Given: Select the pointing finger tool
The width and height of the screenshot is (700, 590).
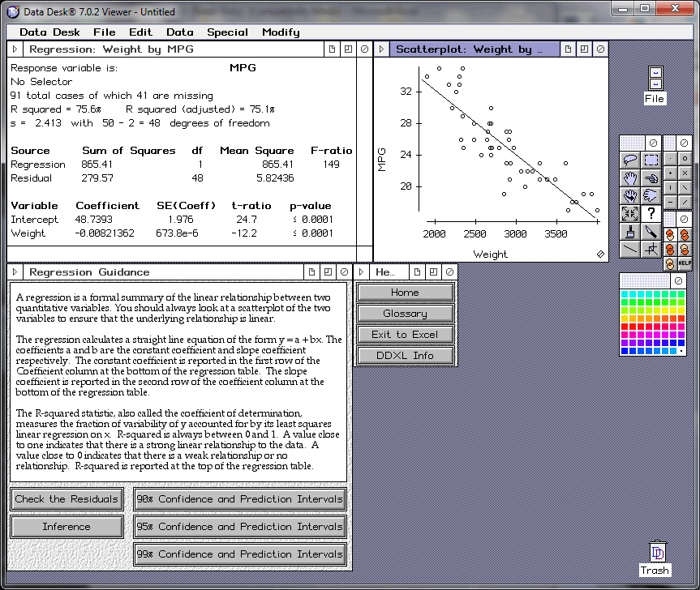Looking at the screenshot, I should point(651,177).
